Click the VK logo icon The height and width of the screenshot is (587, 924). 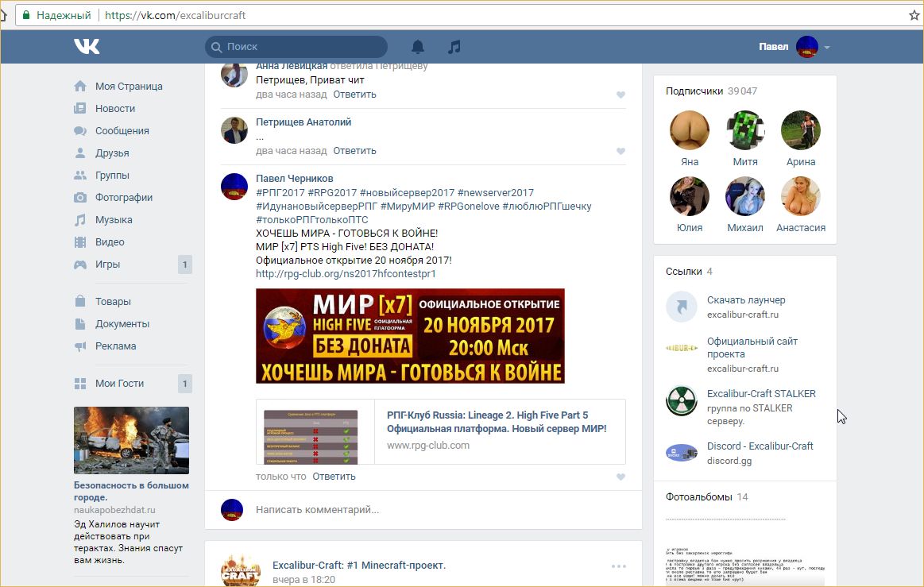(87, 47)
